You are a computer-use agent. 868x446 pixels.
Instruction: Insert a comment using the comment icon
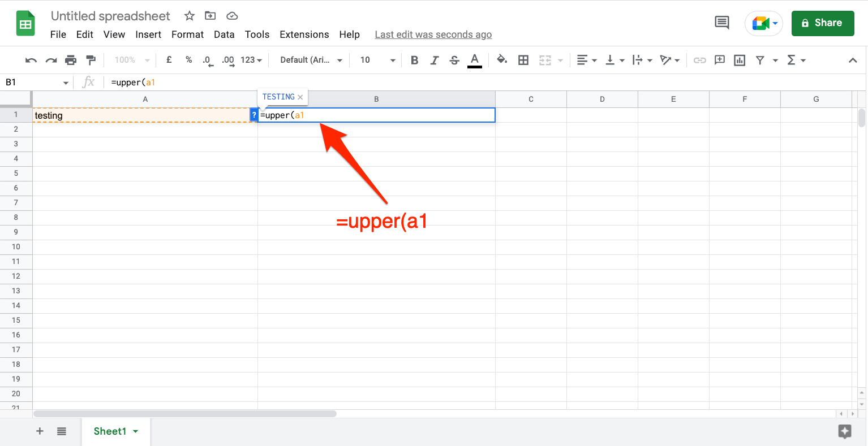719,59
